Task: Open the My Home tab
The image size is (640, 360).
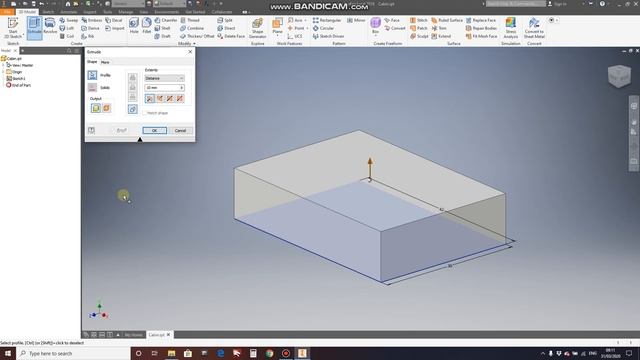Action: pos(133,335)
